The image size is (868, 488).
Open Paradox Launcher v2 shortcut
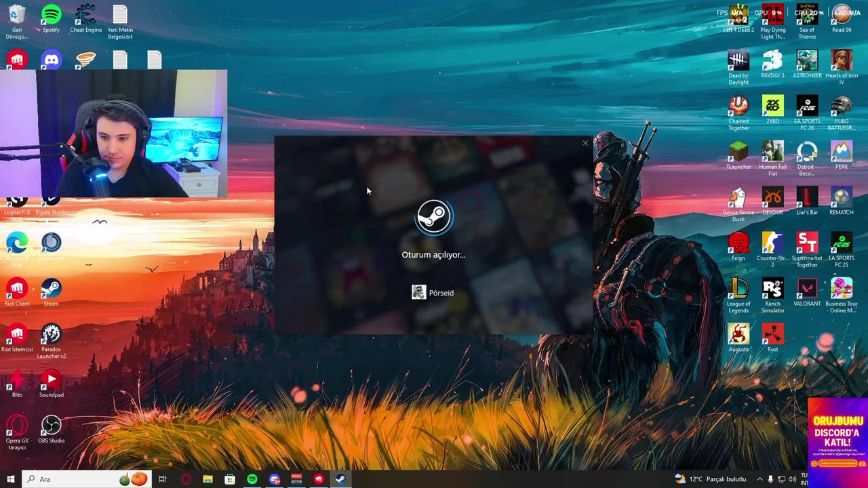[x=51, y=341]
